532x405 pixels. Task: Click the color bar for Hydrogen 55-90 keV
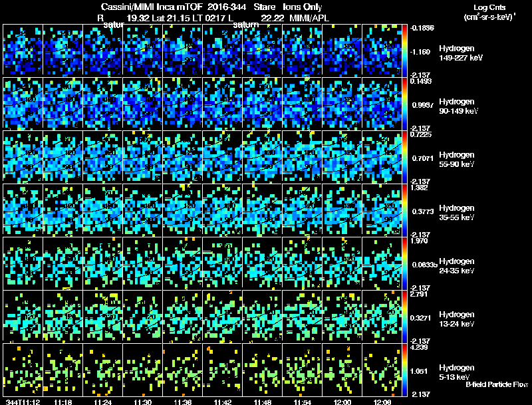click(x=404, y=156)
